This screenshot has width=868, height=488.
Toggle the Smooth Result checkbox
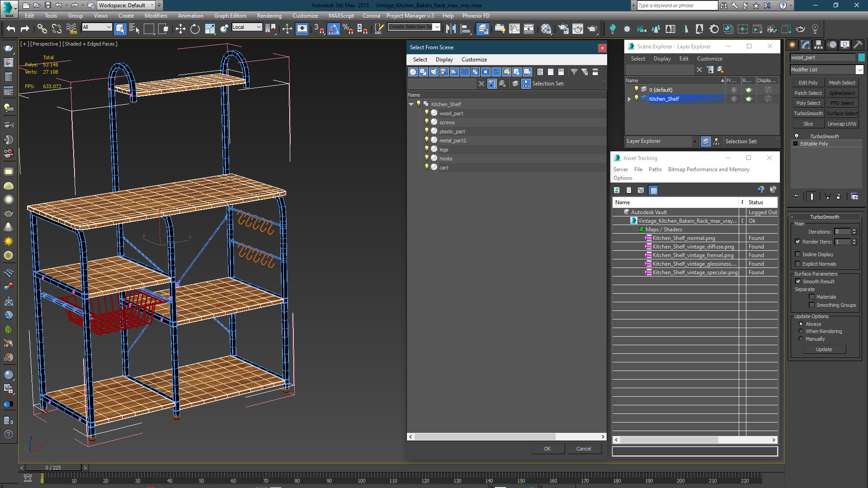coord(798,282)
